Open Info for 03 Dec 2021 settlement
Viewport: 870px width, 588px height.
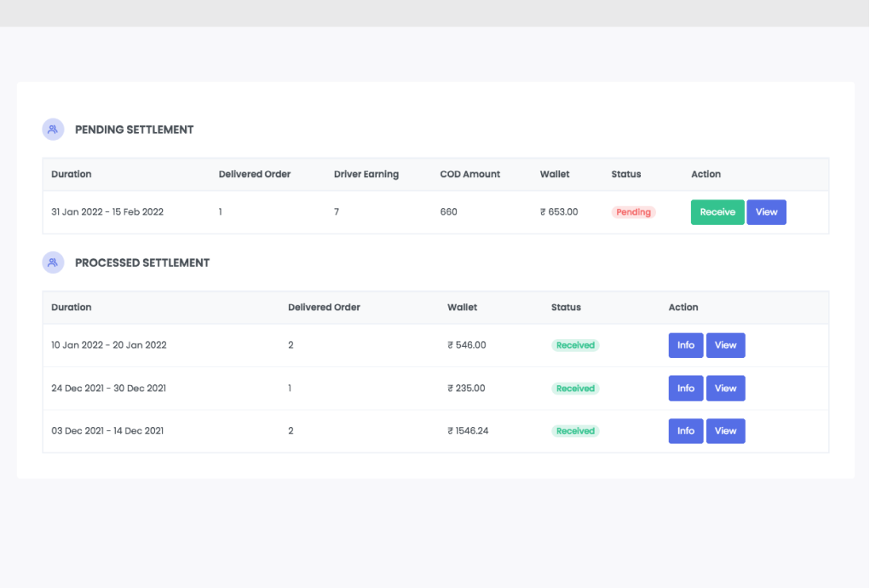tap(686, 431)
